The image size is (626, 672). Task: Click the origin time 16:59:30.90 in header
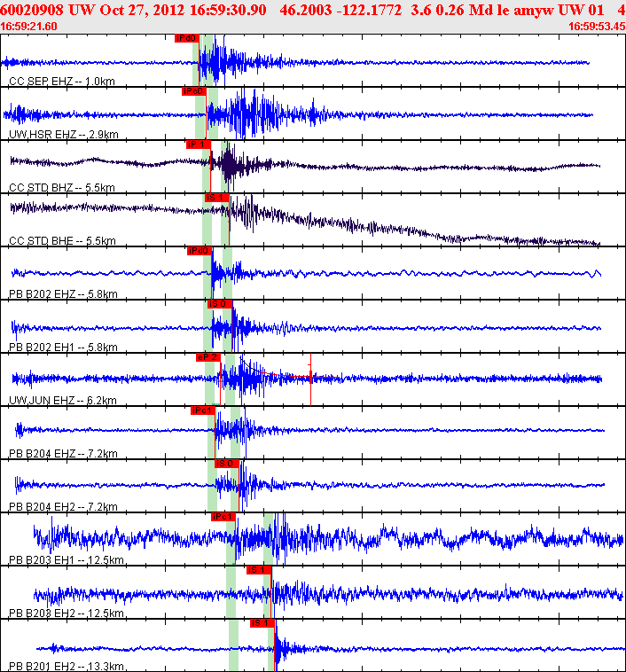pyautogui.click(x=228, y=10)
